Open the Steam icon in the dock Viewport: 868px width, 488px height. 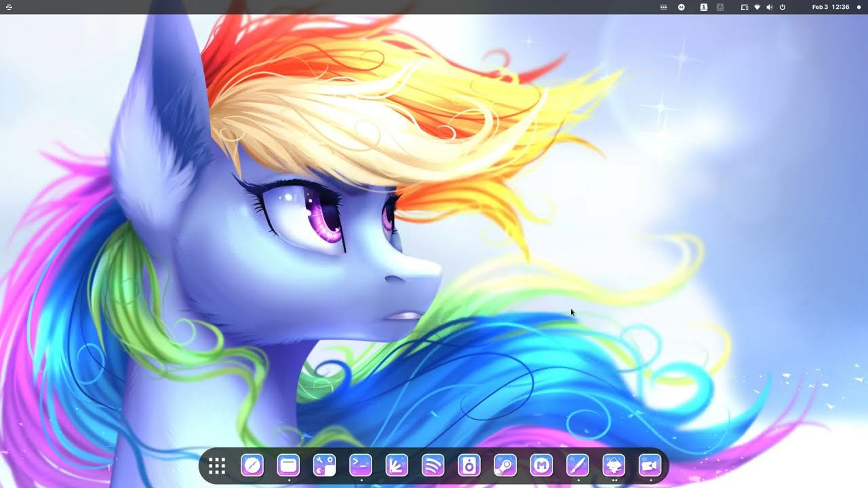505,466
